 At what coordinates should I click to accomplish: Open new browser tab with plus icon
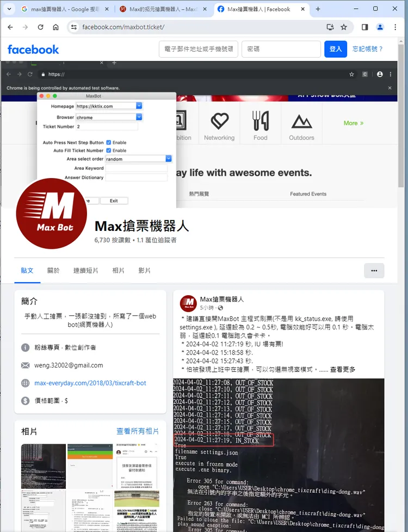tap(318, 9)
